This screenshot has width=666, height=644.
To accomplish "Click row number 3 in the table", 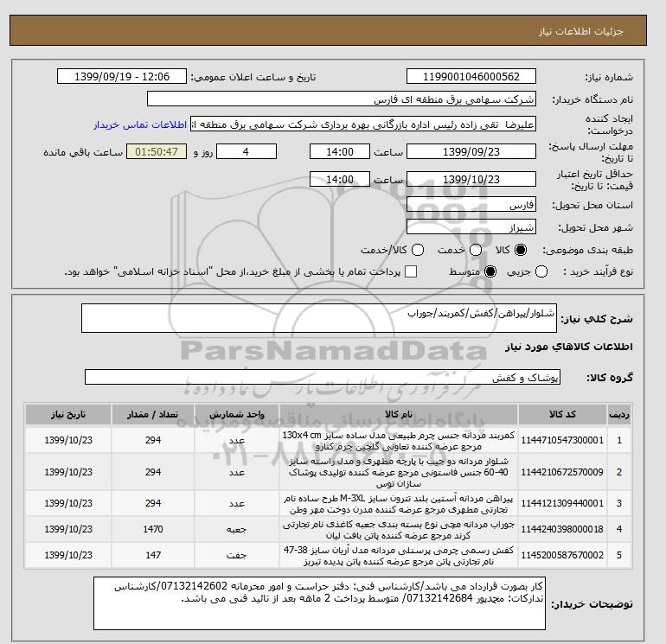I will click(618, 503).
